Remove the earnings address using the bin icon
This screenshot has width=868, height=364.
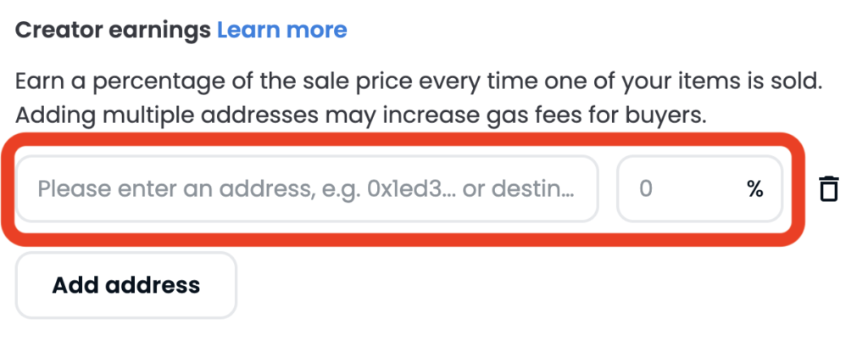(x=828, y=188)
